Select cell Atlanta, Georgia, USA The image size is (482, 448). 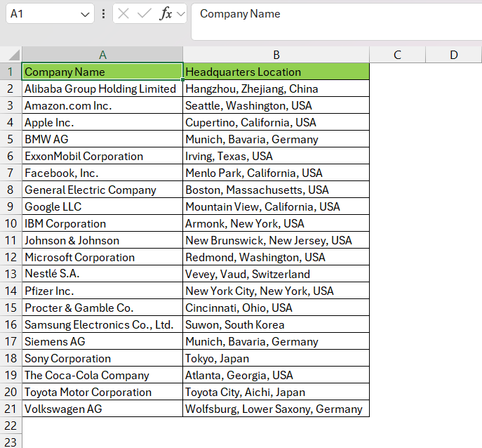coord(276,375)
